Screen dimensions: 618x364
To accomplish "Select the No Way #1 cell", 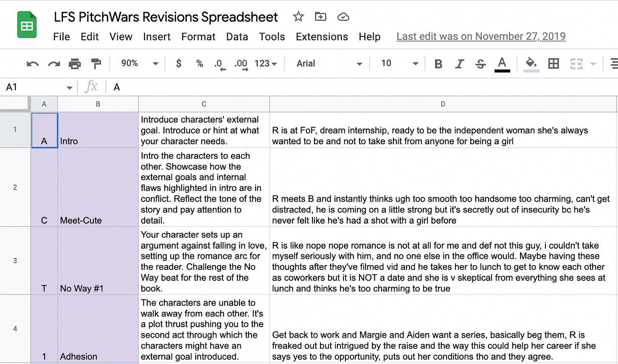I will (98, 260).
